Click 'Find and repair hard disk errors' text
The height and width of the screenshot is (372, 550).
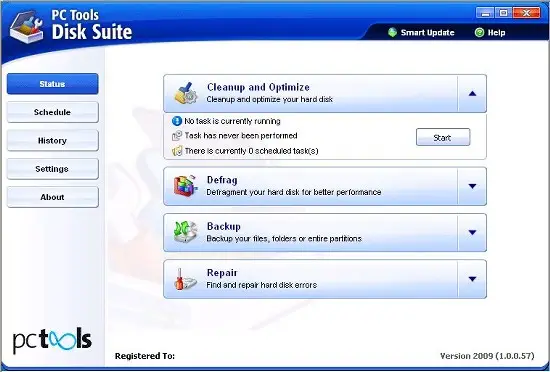pos(261,285)
